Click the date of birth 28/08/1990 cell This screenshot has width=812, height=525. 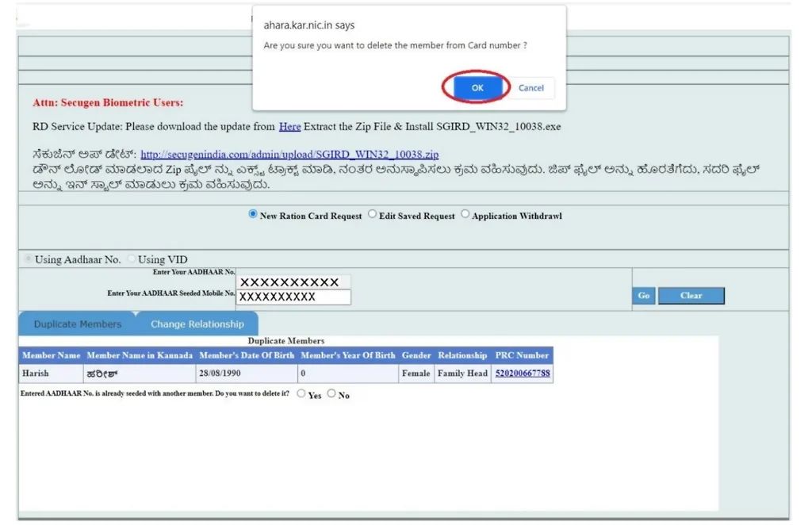click(247, 374)
